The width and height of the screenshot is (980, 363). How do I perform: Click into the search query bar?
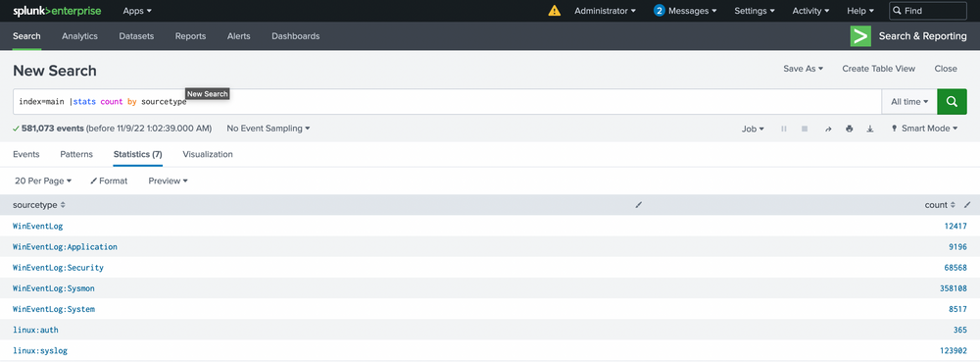point(447,101)
